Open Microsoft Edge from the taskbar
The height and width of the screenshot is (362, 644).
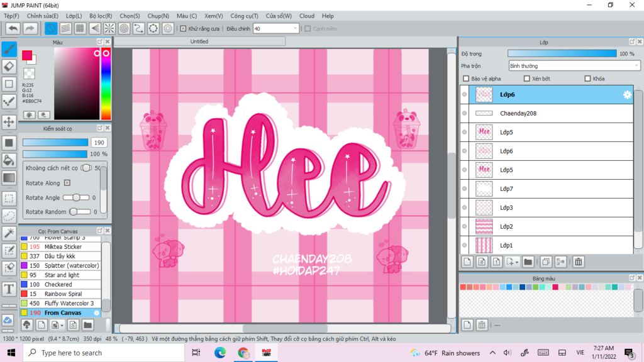[219, 353]
